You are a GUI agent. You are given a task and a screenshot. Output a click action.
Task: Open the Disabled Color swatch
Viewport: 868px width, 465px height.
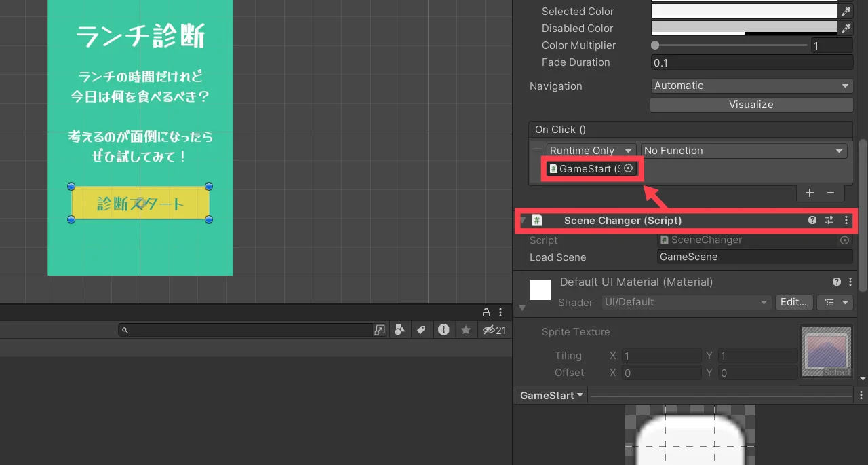(x=745, y=29)
